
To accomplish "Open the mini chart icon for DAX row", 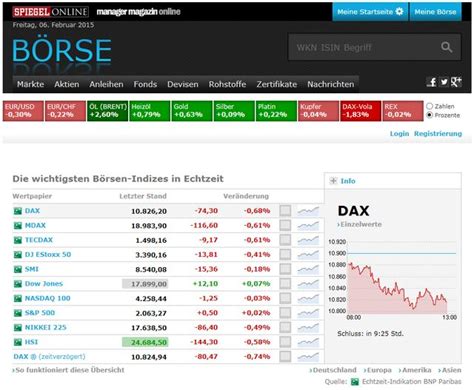I will pyautogui.click(x=308, y=211).
